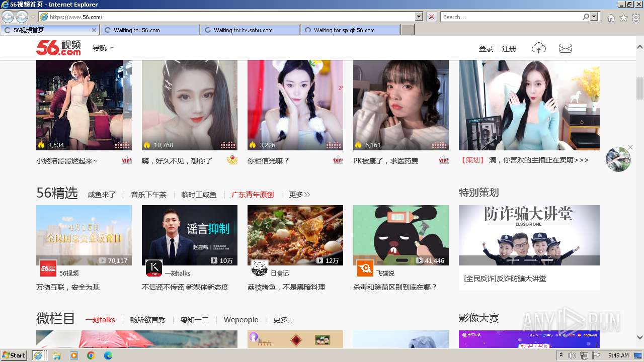Open 万物互联，安全为基 video title
This screenshot has height=362, width=644.
pyautogui.click(x=68, y=287)
